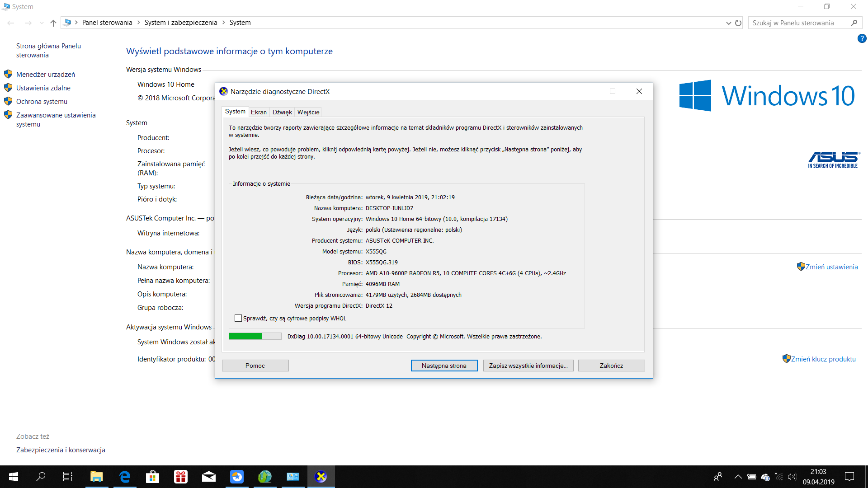This screenshot has height=488, width=868.
Task: Launch Microsoft Edge from taskbar
Action: [x=125, y=477]
